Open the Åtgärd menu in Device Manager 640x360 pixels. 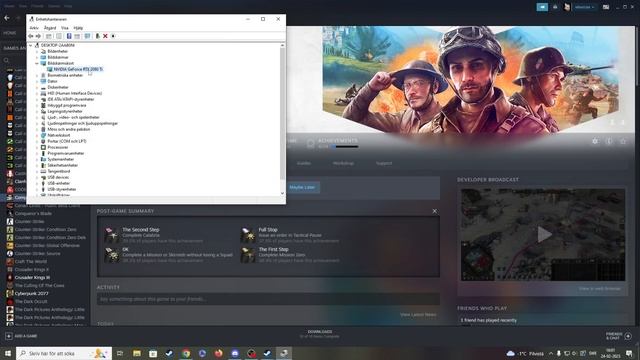[50, 28]
